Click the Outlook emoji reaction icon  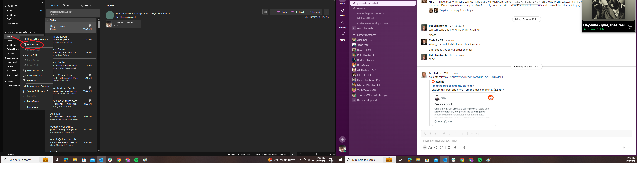click(x=272, y=12)
